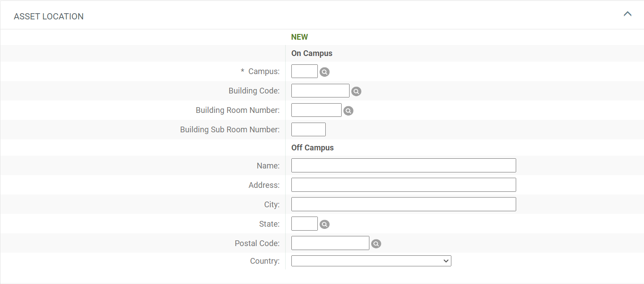Select the City input field
Screen dimensions: 644x284
(403, 205)
